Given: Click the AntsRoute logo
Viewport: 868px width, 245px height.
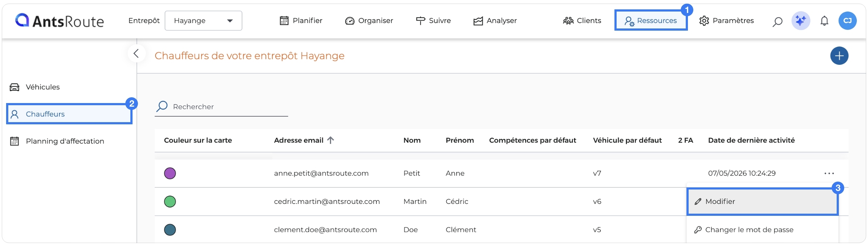Looking at the screenshot, I should [x=59, y=21].
